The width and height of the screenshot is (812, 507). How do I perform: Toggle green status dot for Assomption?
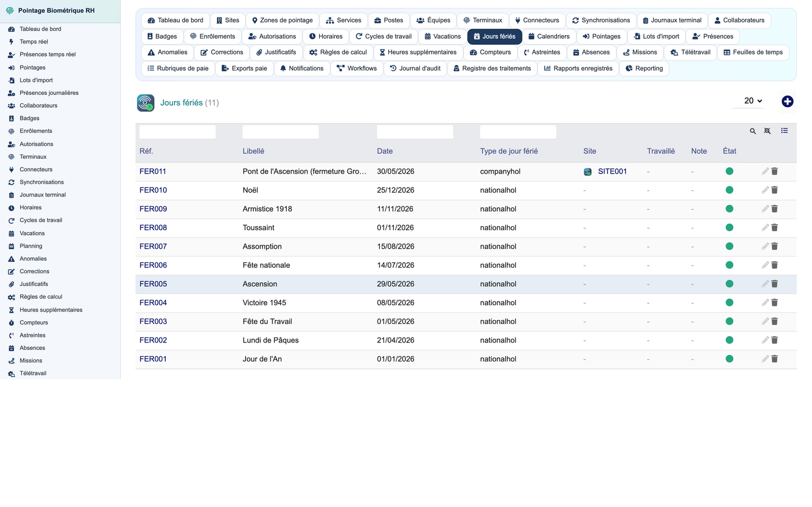pyautogui.click(x=729, y=246)
